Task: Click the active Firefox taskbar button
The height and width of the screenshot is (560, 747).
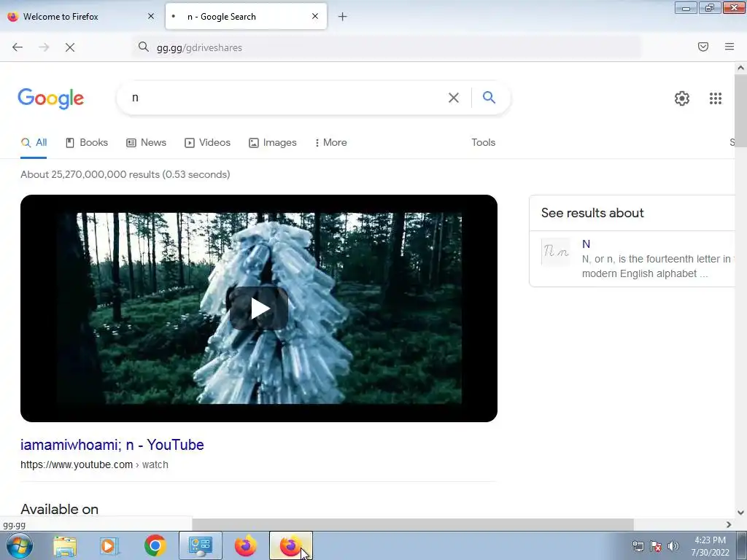Action: tap(291, 545)
